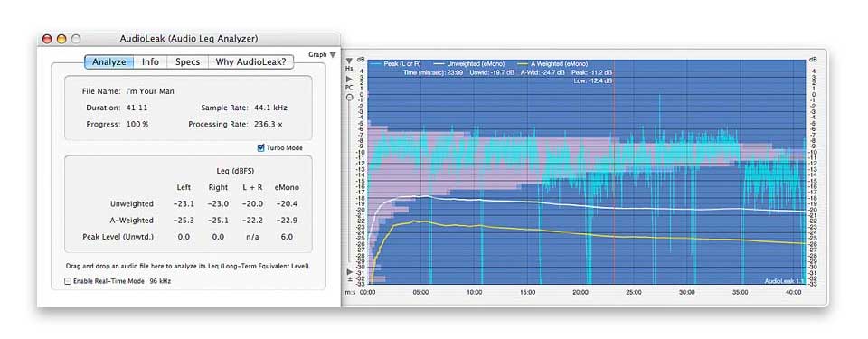Screen dimensions: 868x339
Task: Open the Why AudioLeak? tab
Action: coord(250,62)
